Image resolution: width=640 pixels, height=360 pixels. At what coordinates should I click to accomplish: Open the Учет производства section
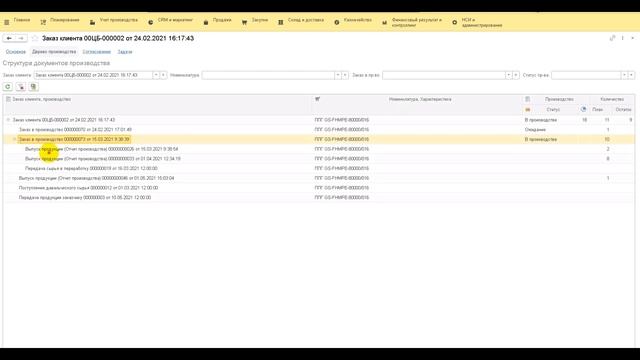(x=113, y=20)
